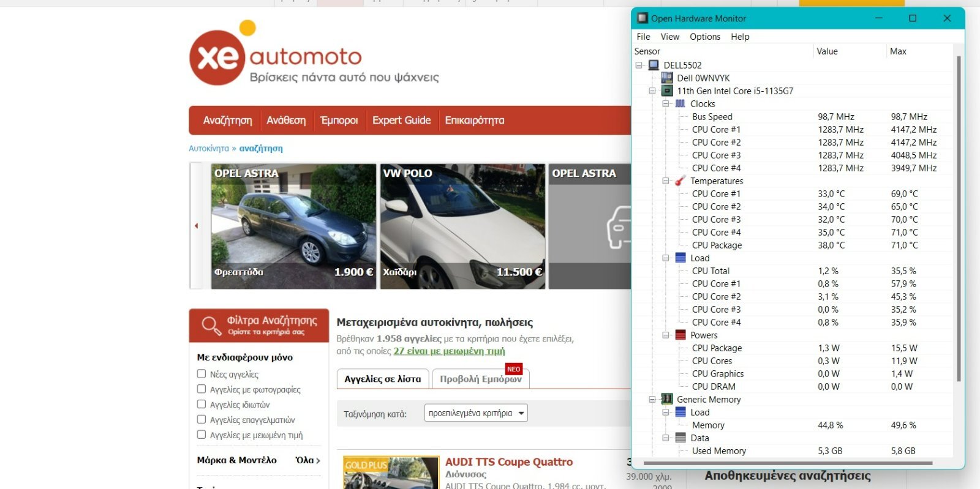Screen dimensions: 980x489
Task: Click the GOLD PLUS badge on Audi listing
Action: (x=366, y=465)
